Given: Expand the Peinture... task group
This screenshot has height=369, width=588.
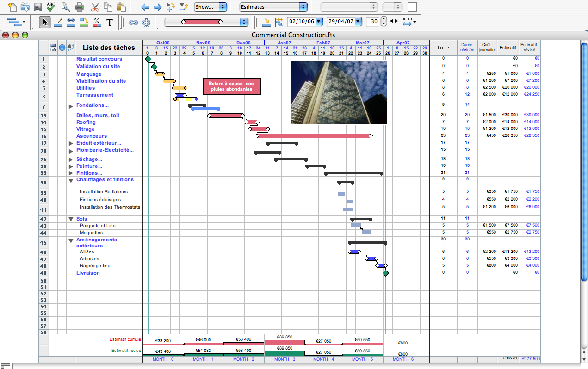Looking at the screenshot, I should click(71, 166).
